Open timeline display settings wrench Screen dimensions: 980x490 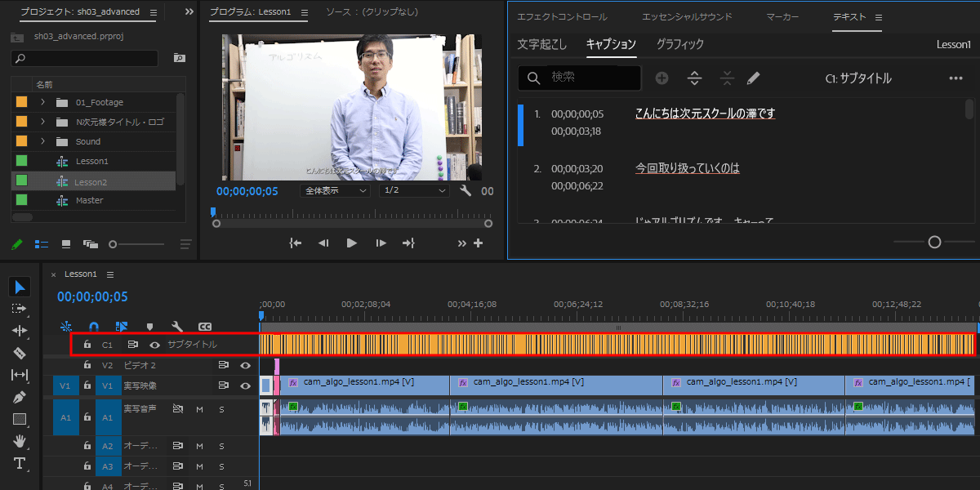click(176, 327)
